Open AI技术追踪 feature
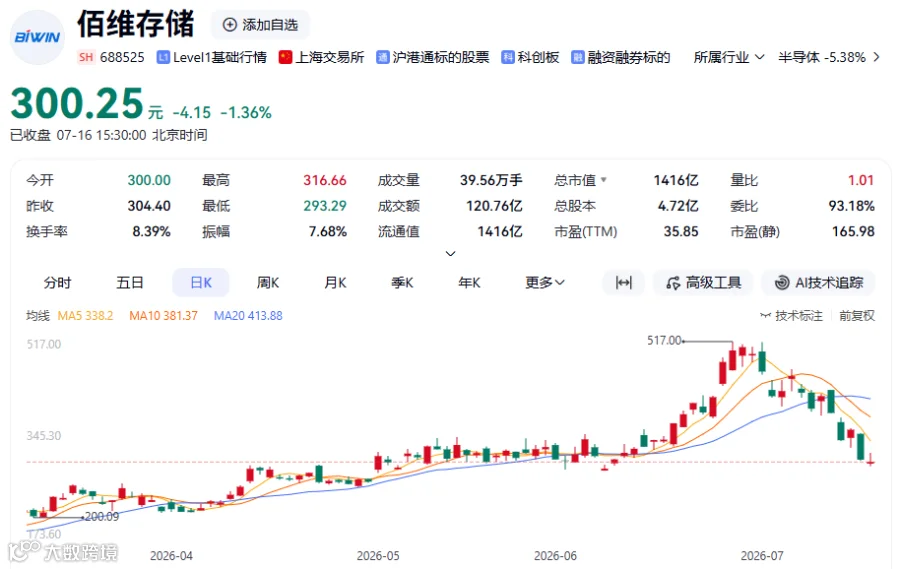 click(x=818, y=282)
